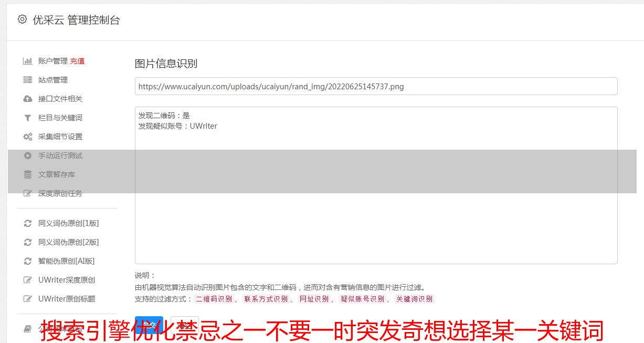644x343 pixels.
Task: Select the 站点管理 server icon
Action: tap(28, 80)
